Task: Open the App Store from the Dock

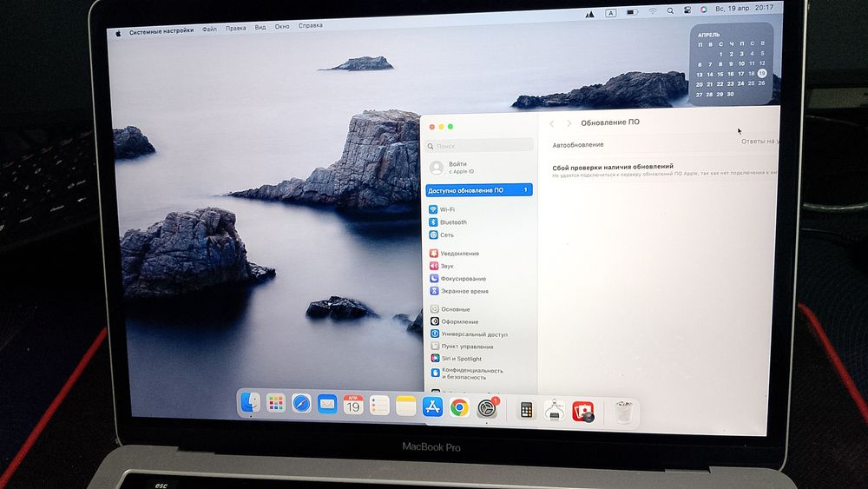Action: [432, 406]
